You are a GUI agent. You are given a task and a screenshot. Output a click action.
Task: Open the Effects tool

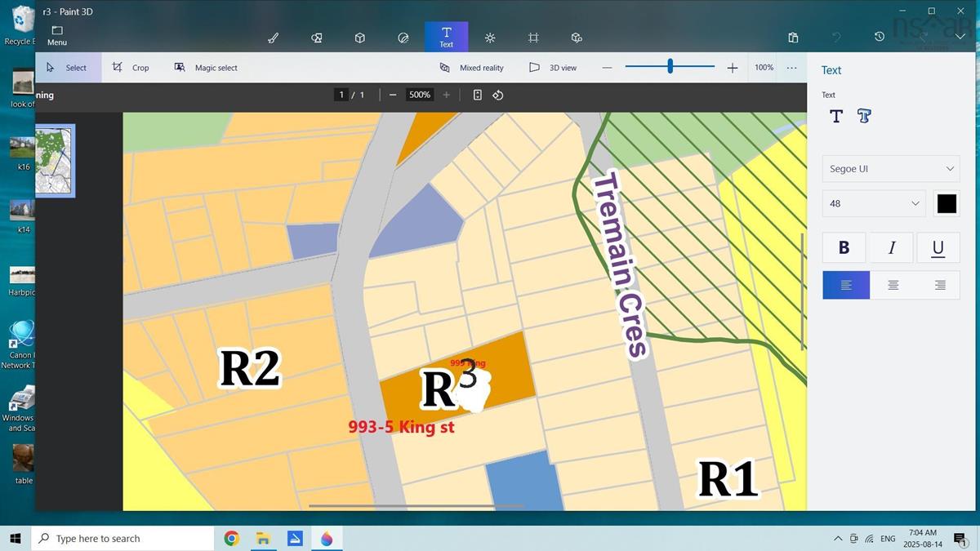coord(490,38)
